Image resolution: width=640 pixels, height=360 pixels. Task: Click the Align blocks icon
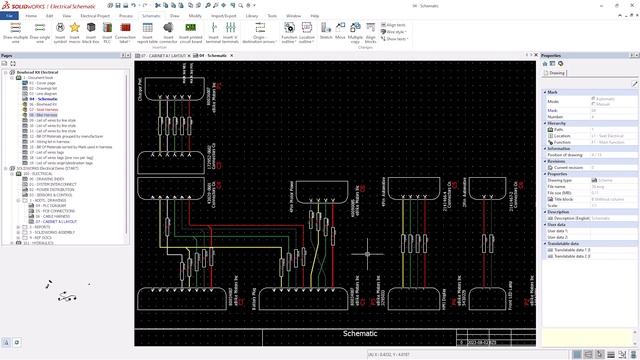(370, 27)
